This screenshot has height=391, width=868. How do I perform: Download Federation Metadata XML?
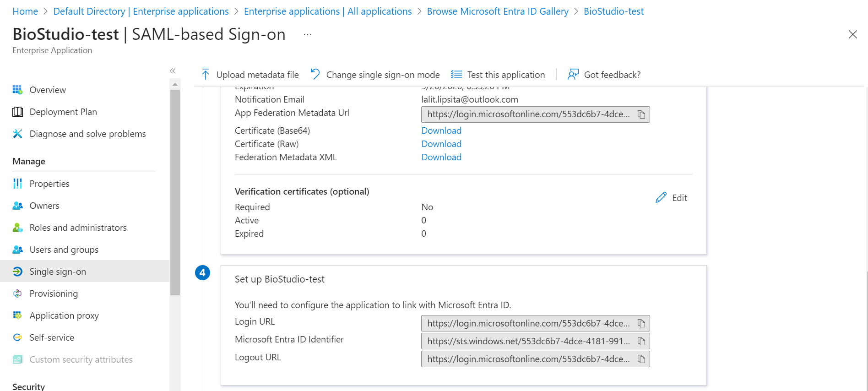pyautogui.click(x=441, y=157)
